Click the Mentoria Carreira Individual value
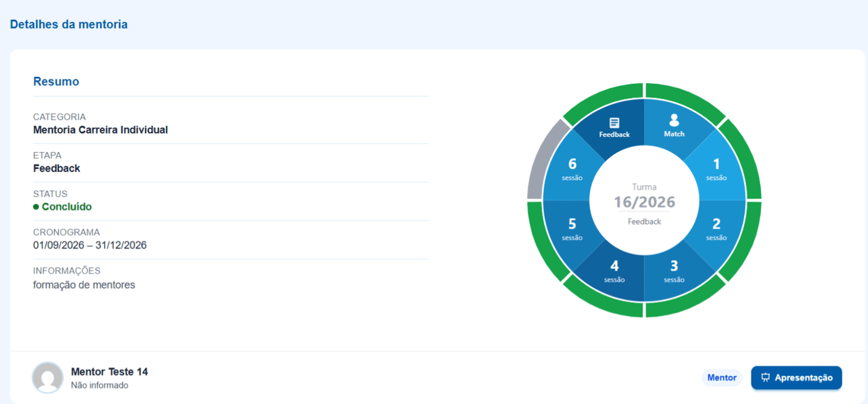 coord(100,130)
